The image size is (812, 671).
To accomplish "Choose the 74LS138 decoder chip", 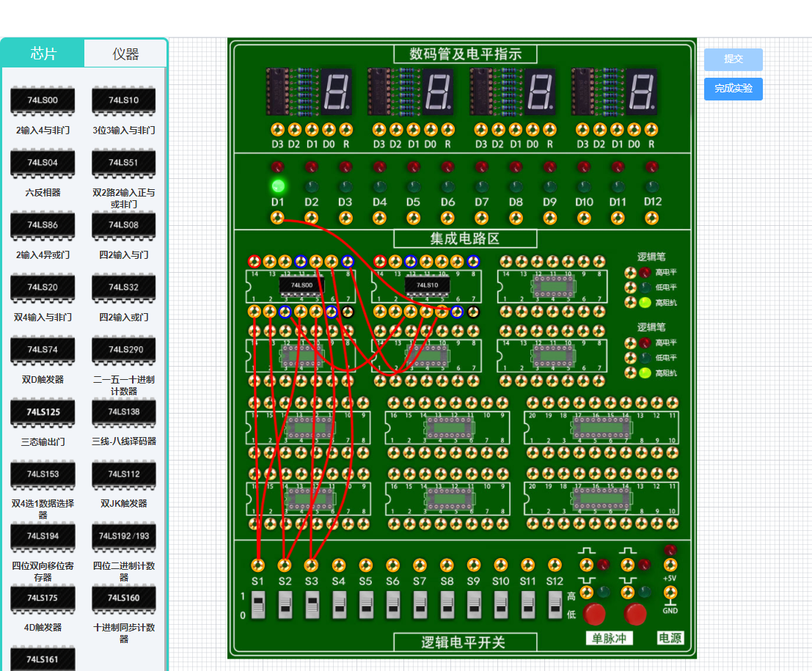I will [124, 412].
